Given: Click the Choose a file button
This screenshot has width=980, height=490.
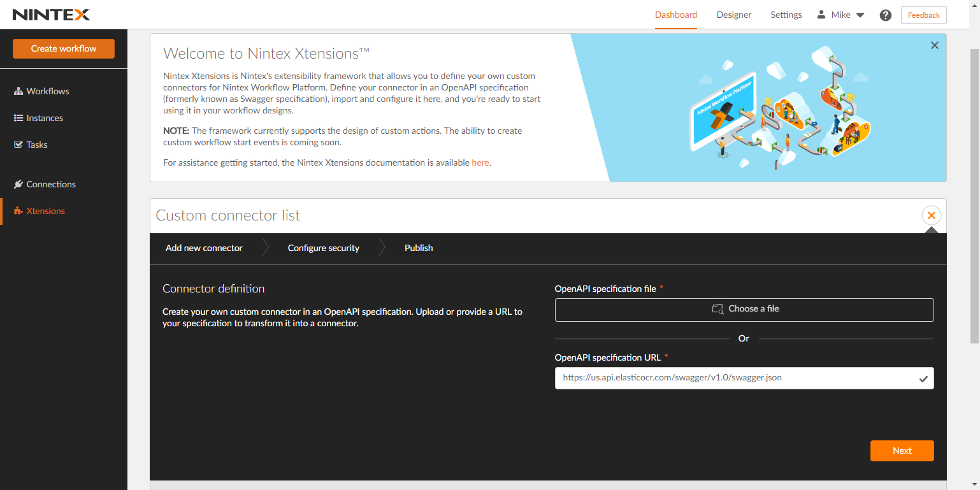Looking at the screenshot, I should click(x=744, y=310).
